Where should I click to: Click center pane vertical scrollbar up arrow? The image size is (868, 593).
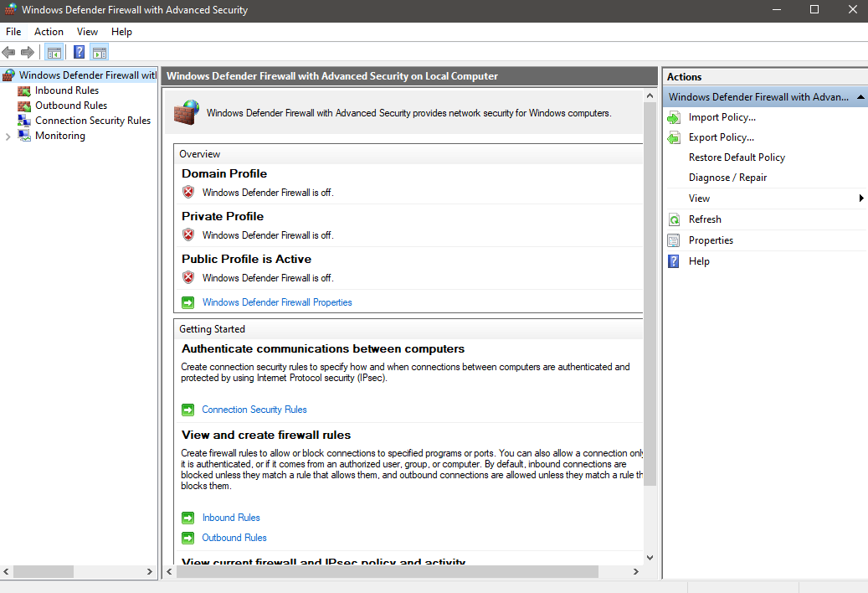click(650, 95)
